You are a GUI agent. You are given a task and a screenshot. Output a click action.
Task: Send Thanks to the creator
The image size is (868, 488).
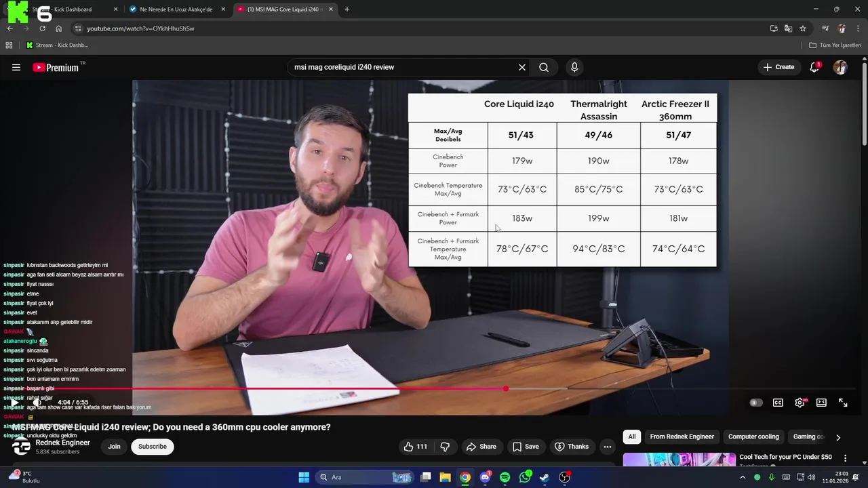571,447
